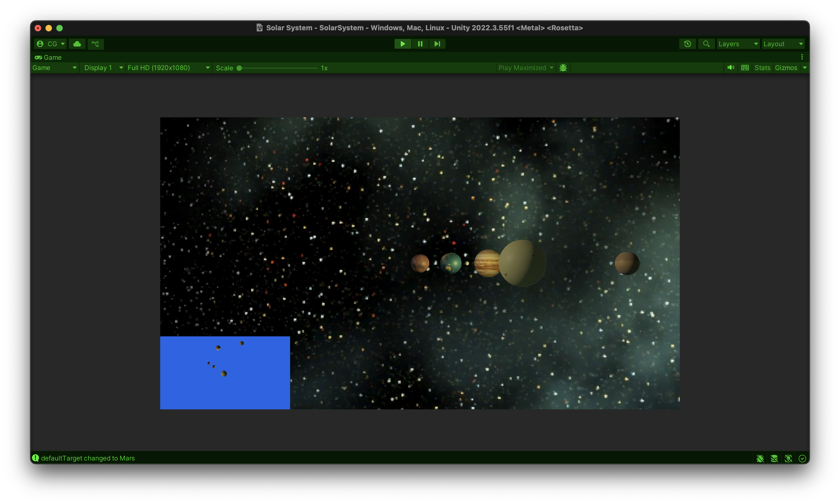Open Game tab kebab options menu
840x504 pixels.
(x=802, y=57)
